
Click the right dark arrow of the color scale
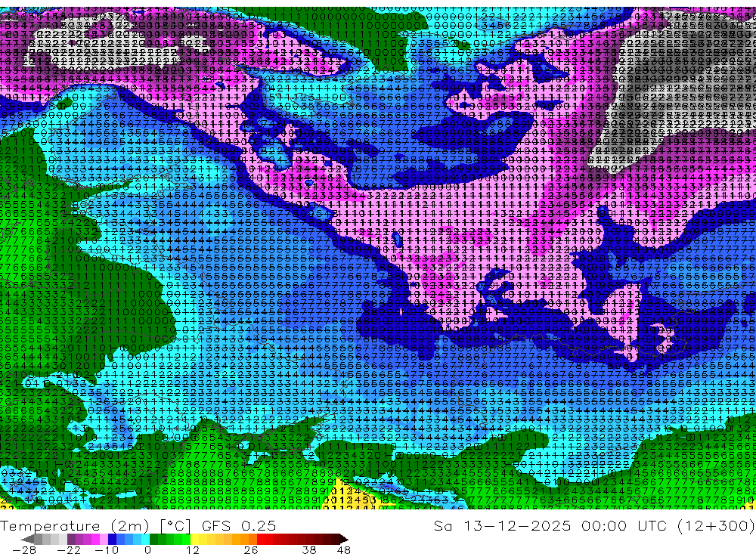pos(344,539)
